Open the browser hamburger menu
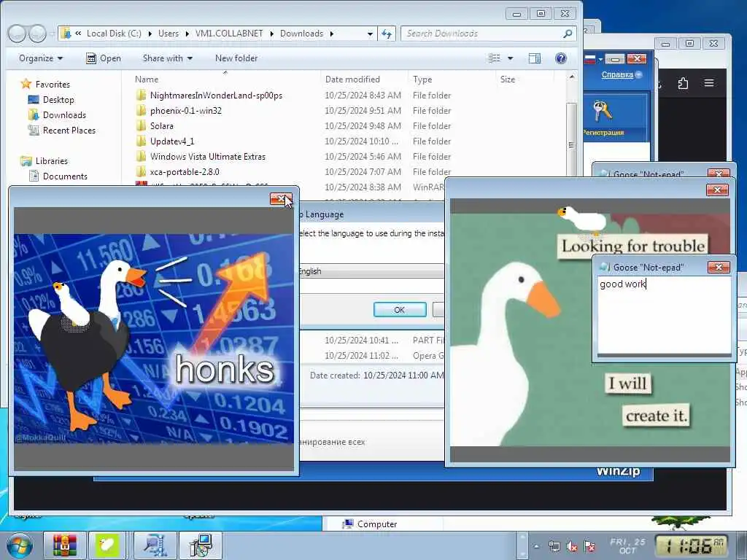747x560 pixels. click(709, 83)
